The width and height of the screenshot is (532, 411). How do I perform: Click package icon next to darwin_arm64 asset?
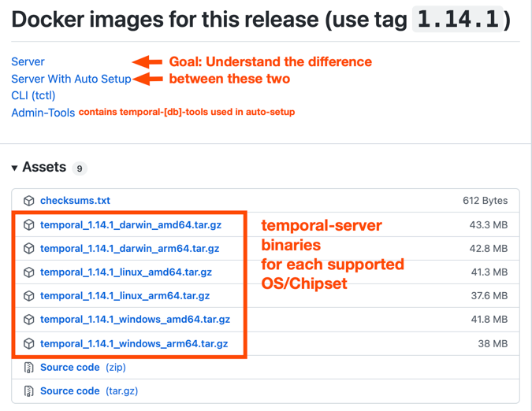coord(29,249)
